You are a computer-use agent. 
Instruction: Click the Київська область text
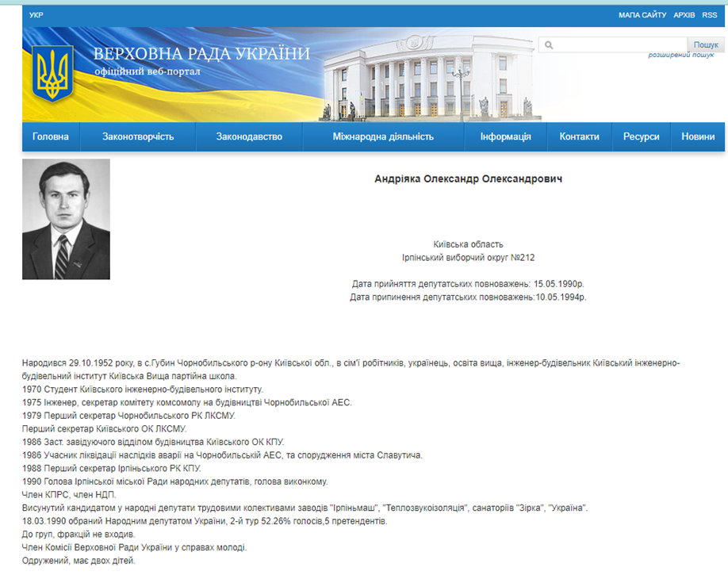[x=469, y=244]
